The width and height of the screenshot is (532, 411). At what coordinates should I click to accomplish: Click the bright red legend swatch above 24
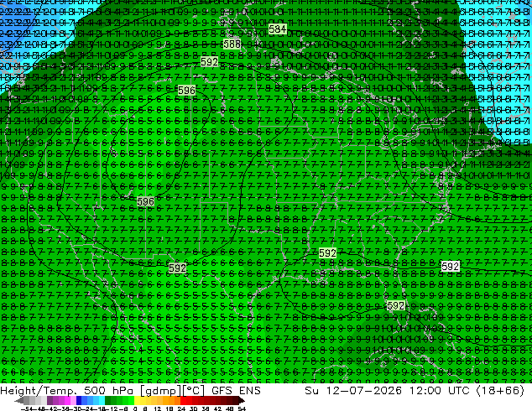coord(183,400)
